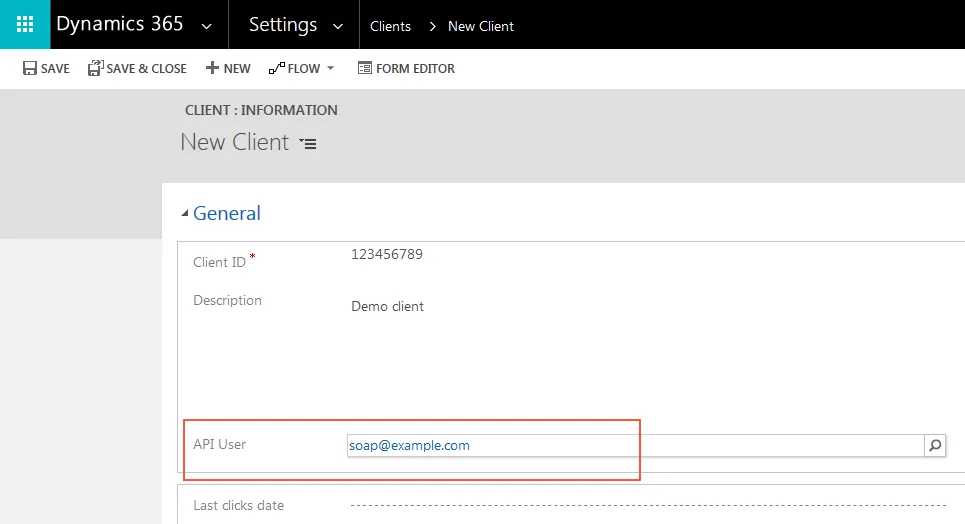Screen dimensions: 965x524
Task: Collapse the General section triangle
Action: (x=184, y=213)
